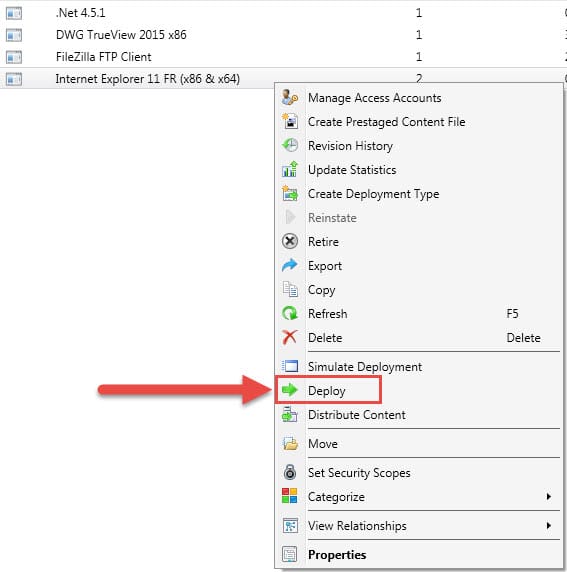567x572 pixels.
Task: Click the green Refresh icon
Action: (x=290, y=313)
